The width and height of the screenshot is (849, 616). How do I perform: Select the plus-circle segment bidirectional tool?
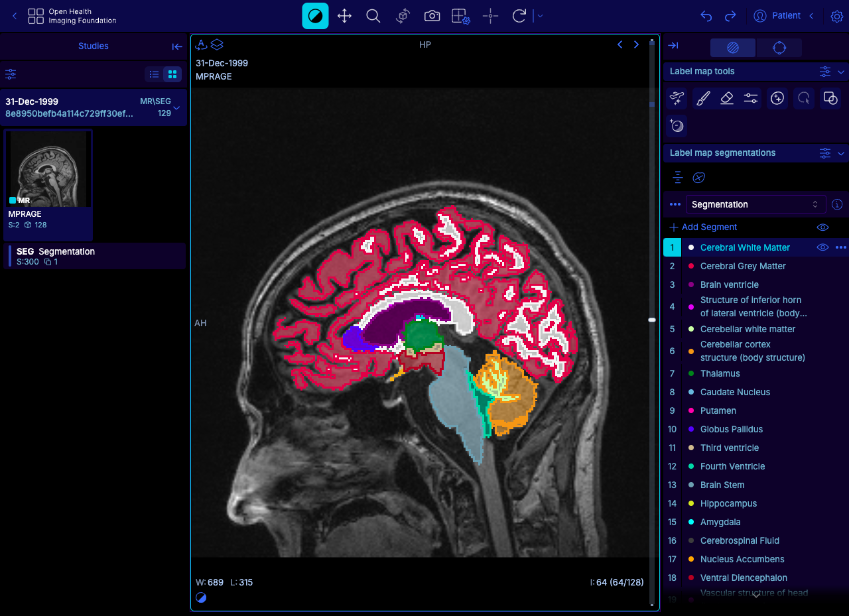(x=677, y=125)
